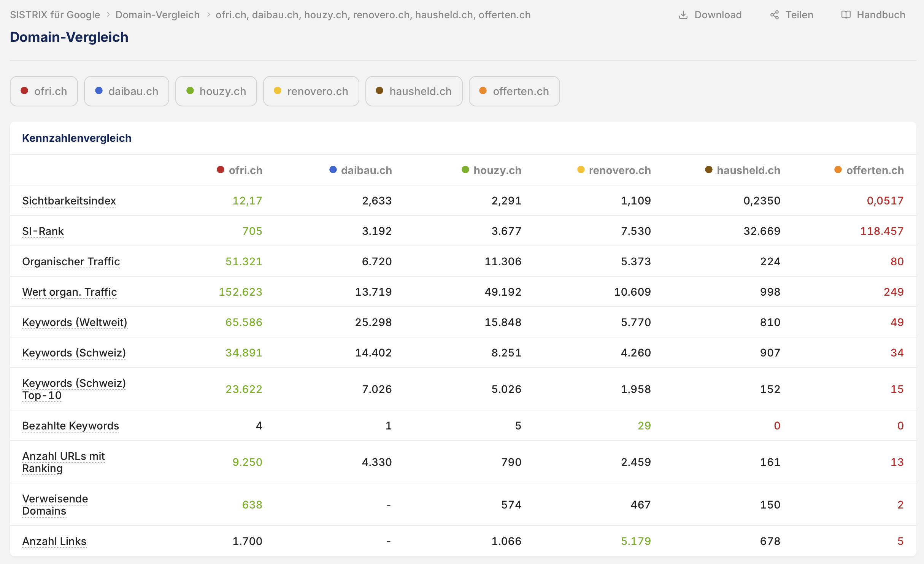Click ofri.ch Top-10 keywords value 23.622
The height and width of the screenshot is (564, 924).
(244, 389)
